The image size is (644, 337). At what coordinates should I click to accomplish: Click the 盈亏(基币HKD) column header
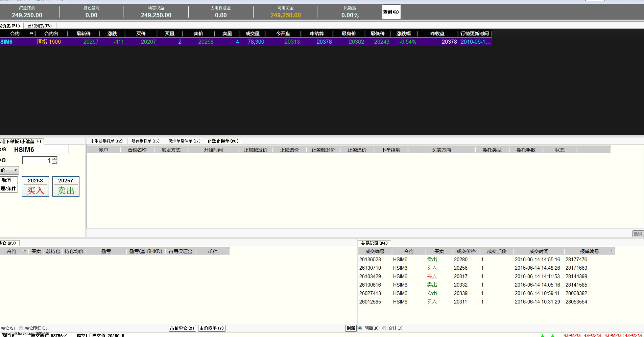[146, 251]
